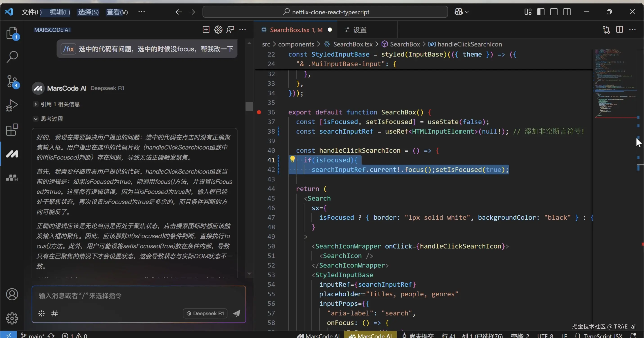
Task: Toggle the bottom panel layout button
Action: pos(554,12)
